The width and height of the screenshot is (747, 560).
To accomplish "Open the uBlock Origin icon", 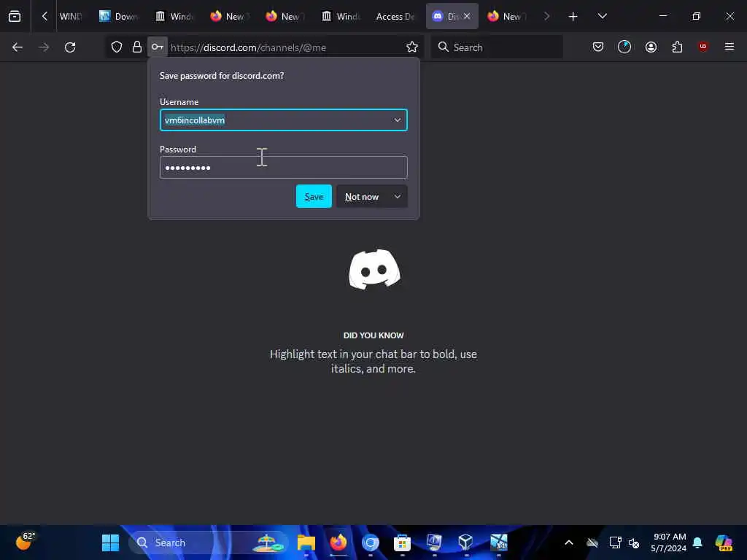I will (x=703, y=47).
